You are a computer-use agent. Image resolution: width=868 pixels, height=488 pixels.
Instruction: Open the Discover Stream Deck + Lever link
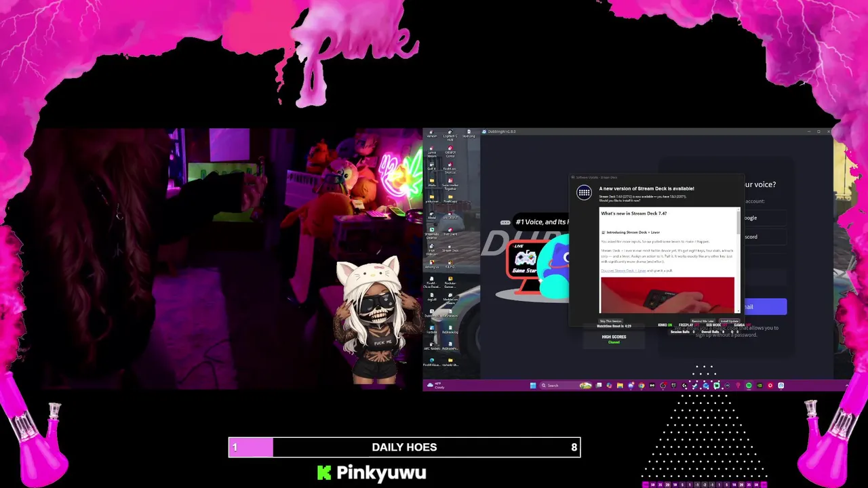(623, 270)
